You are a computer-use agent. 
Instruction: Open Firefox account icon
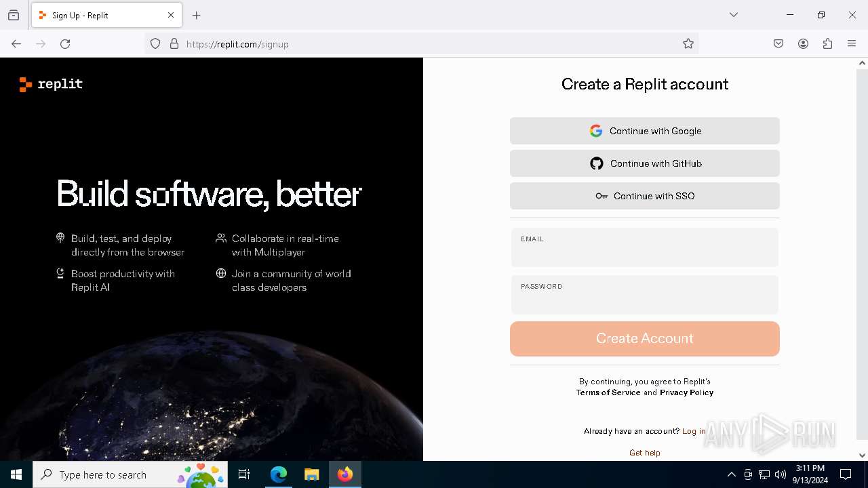point(803,44)
